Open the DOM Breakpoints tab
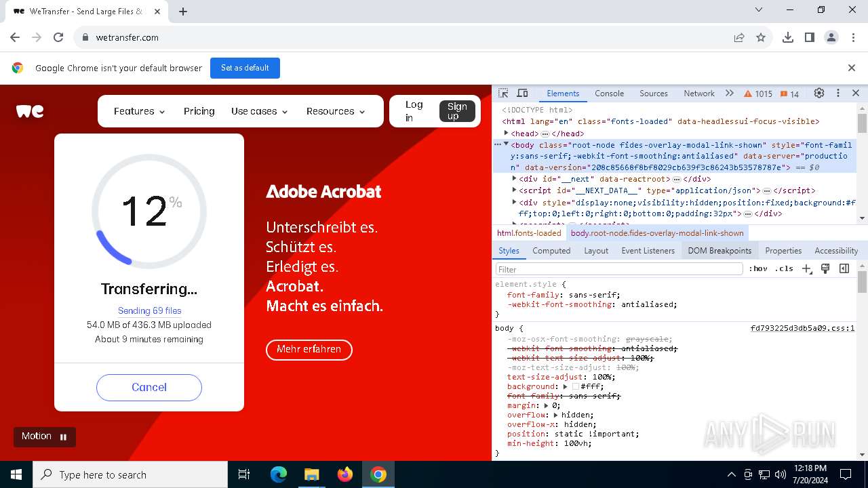 coord(719,251)
